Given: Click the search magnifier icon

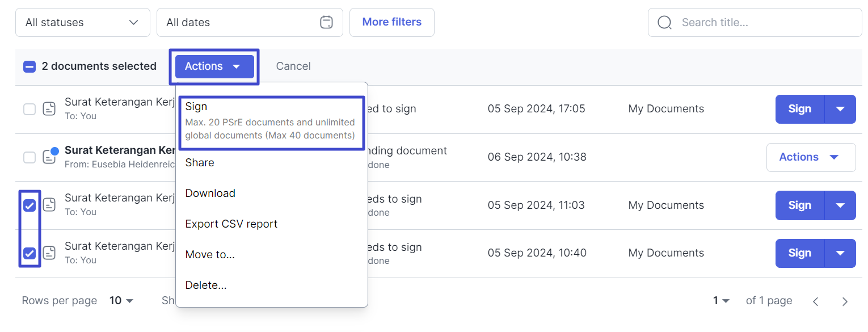Looking at the screenshot, I should [664, 23].
